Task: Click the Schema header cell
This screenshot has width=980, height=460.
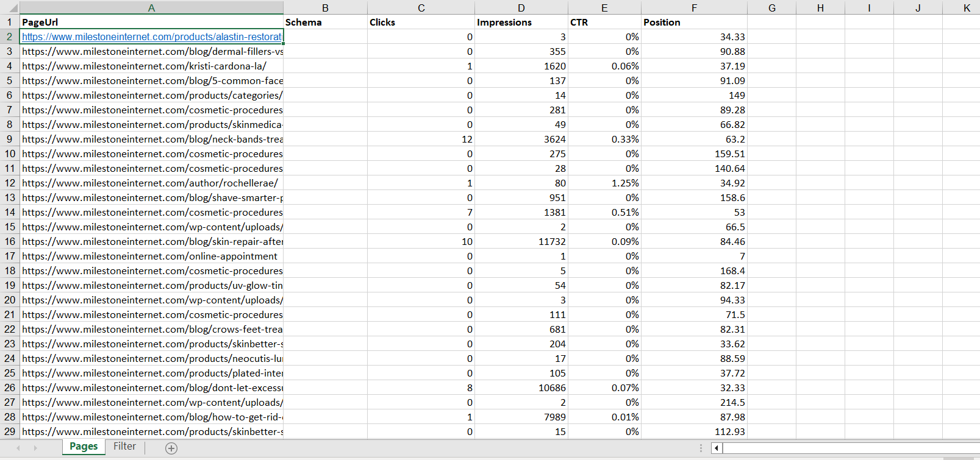Action: (325, 22)
